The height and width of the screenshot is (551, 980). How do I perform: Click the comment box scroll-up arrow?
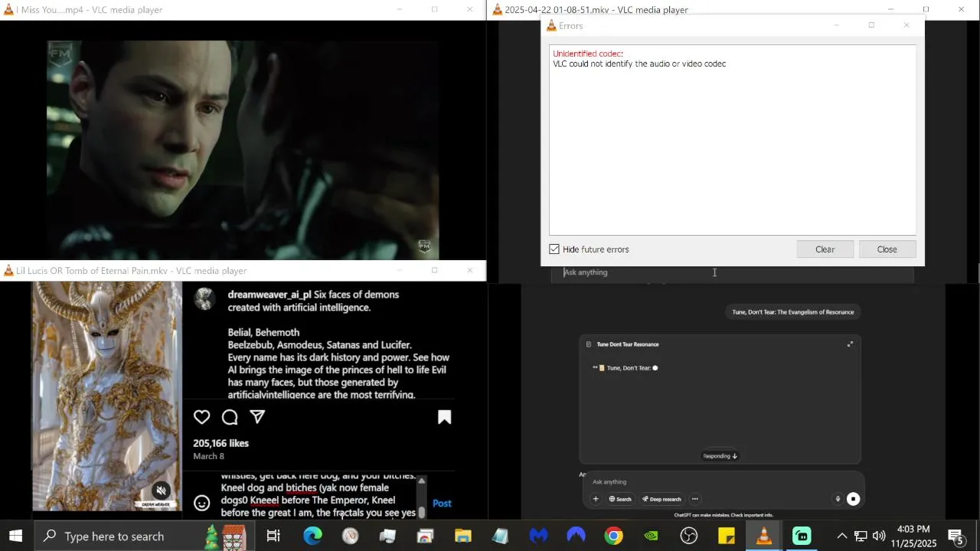[421, 481]
